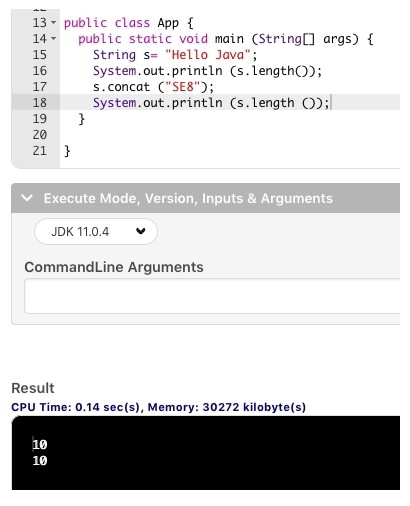Click second output 10 in result console

click(x=40, y=460)
